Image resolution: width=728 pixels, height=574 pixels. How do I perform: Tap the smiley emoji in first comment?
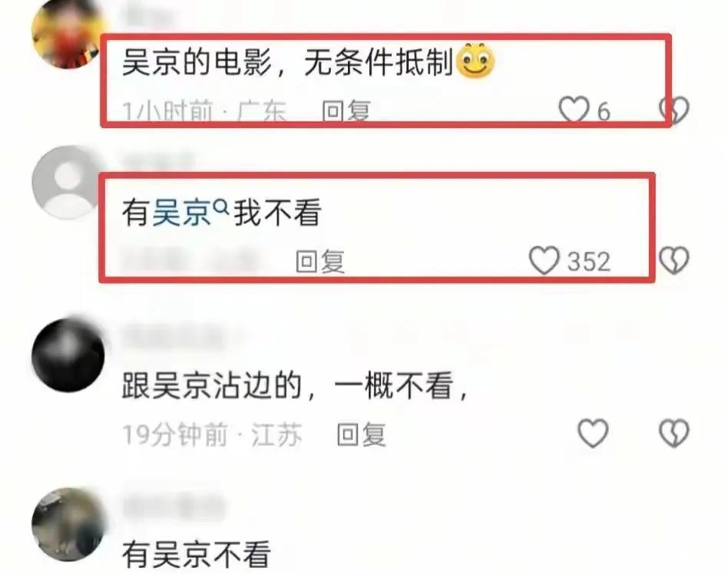[x=475, y=61]
